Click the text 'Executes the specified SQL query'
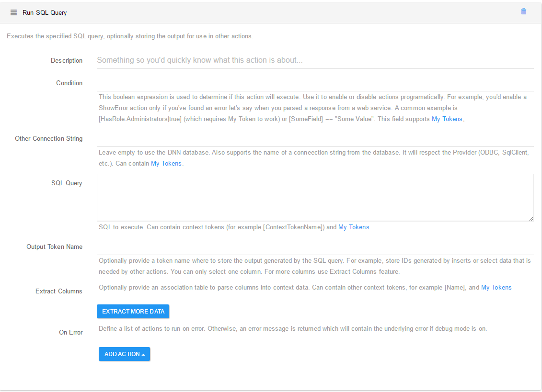This screenshot has width=542, height=392. pos(55,36)
